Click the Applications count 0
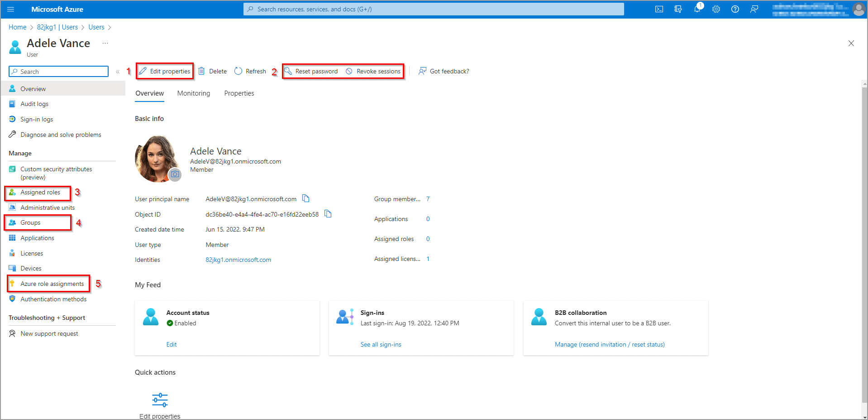 pyautogui.click(x=428, y=219)
